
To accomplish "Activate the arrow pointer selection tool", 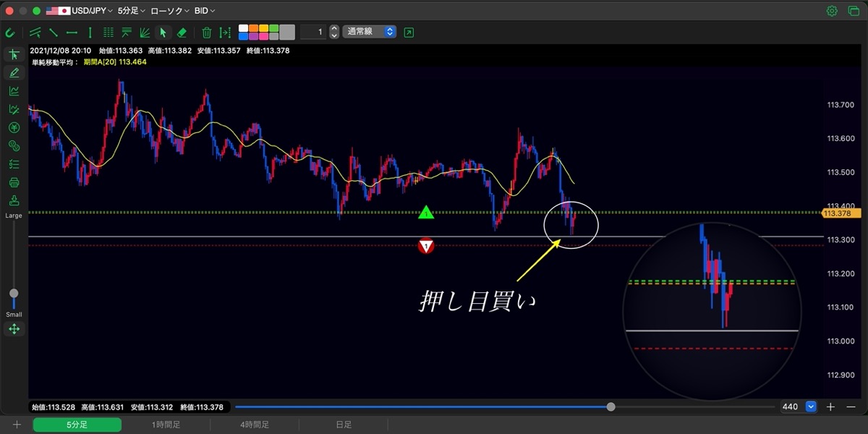I will 163,33.
